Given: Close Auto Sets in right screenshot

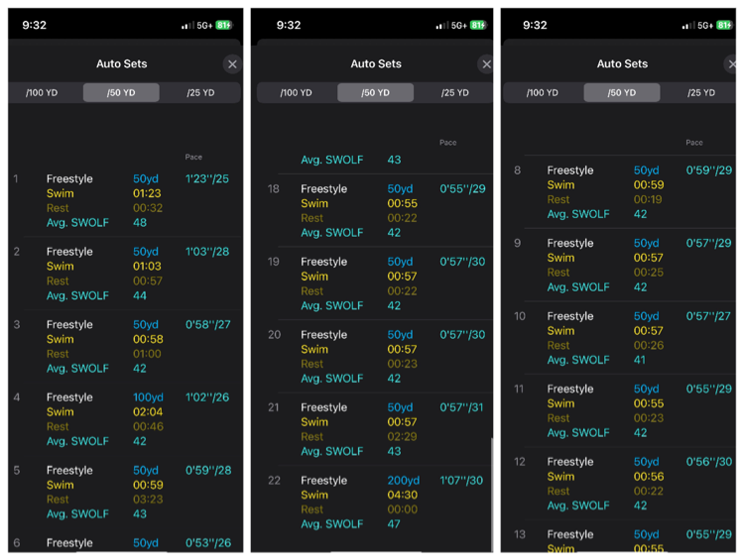Looking at the screenshot, I should pos(731,64).
